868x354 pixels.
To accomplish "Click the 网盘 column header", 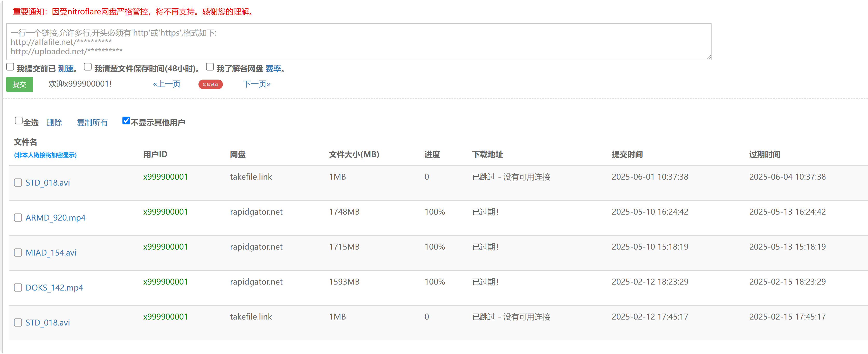I will [238, 154].
